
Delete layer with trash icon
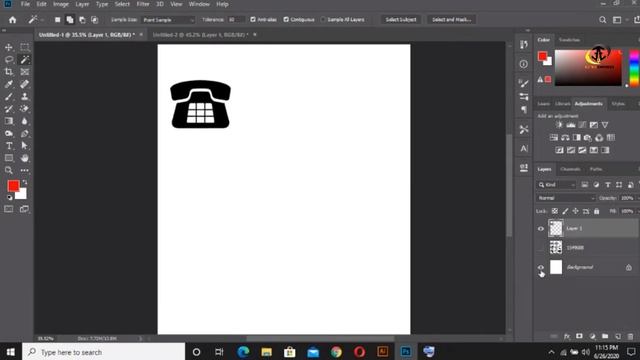point(631,336)
